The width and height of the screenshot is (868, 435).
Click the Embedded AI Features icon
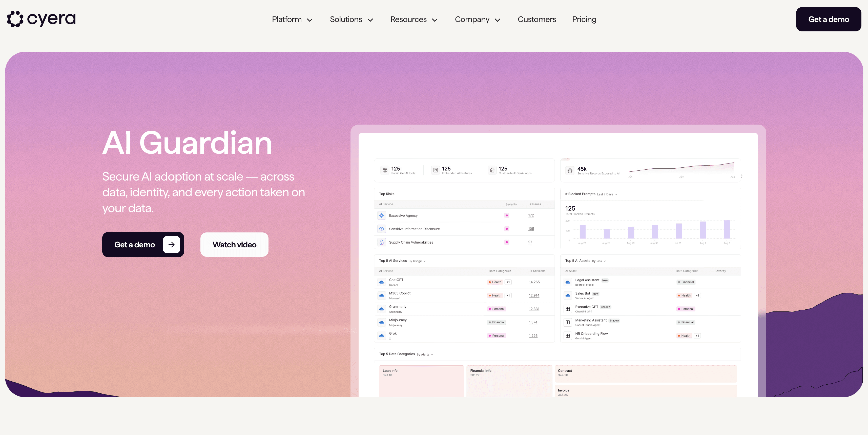435,170
